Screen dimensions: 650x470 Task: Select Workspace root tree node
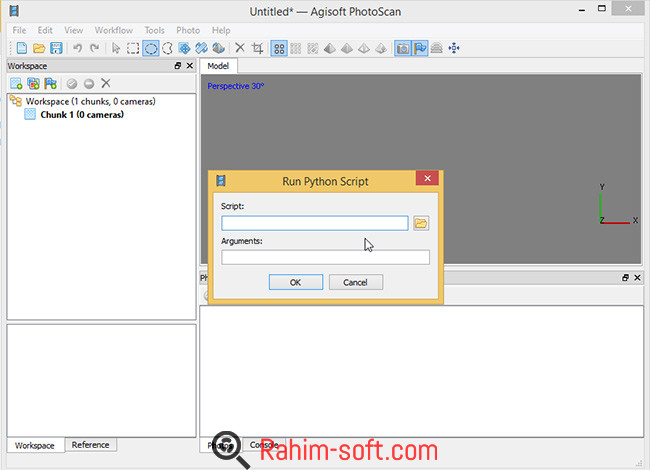click(90, 101)
